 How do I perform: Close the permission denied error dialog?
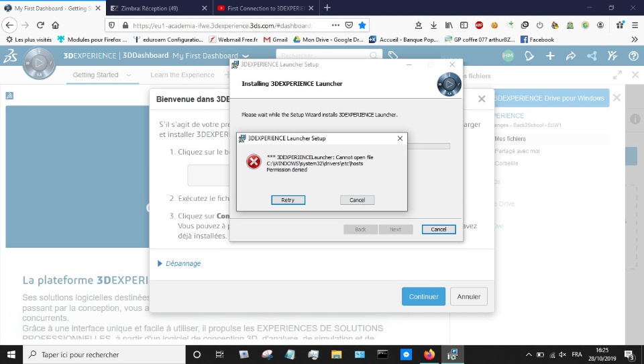pos(400,138)
